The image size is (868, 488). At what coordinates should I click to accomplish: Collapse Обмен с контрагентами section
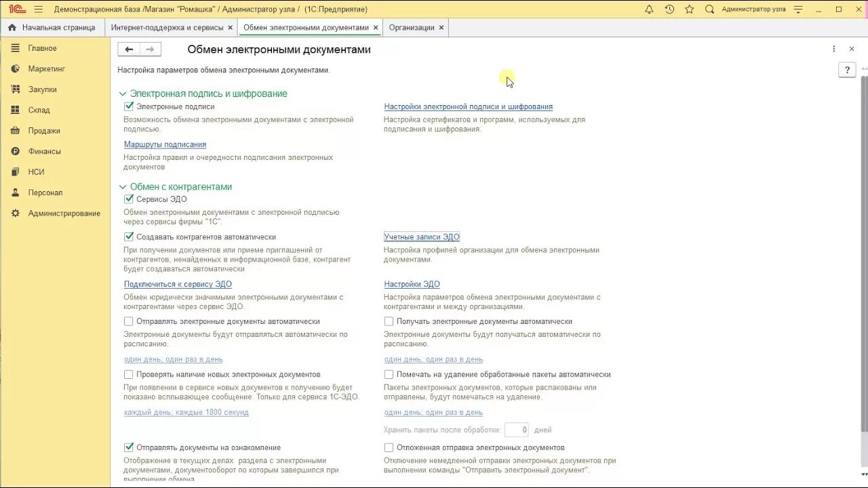(123, 187)
